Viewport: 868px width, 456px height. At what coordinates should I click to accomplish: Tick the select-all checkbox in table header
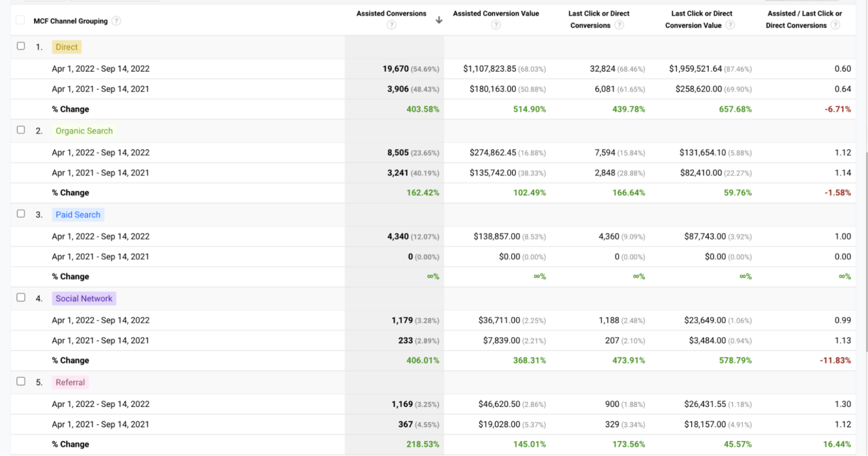click(x=20, y=20)
